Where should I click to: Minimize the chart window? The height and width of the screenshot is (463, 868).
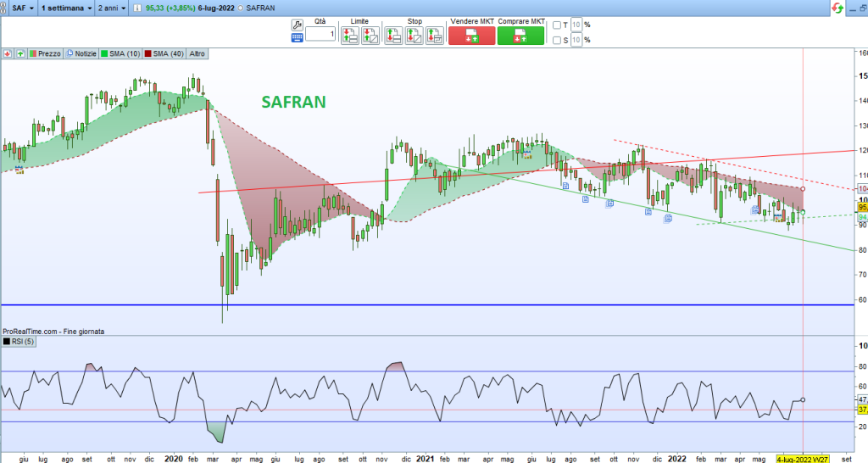(x=853, y=8)
